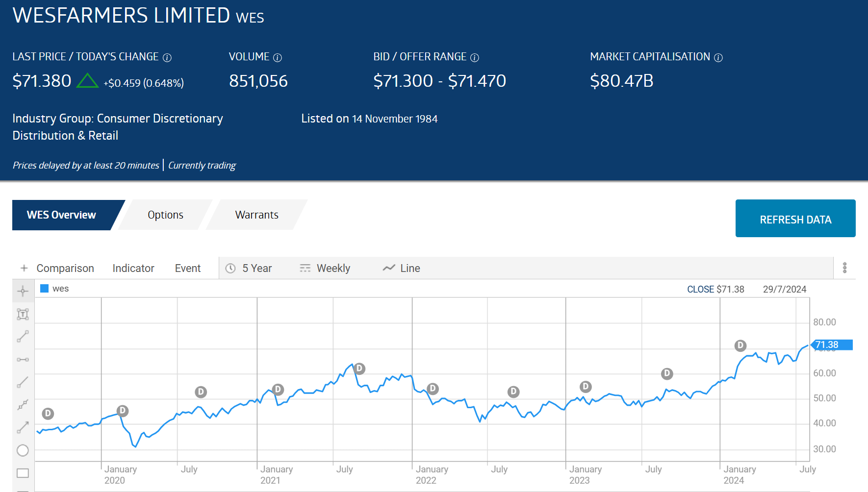
Task: Click the CLOSE $71.38 readout
Action: coord(715,289)
